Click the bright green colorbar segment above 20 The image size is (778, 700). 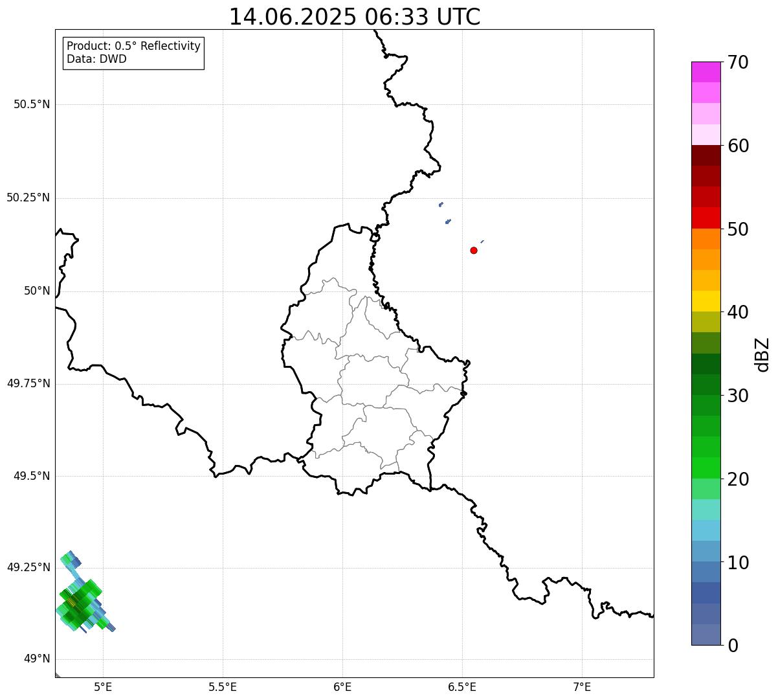click(x=706, y=468)
